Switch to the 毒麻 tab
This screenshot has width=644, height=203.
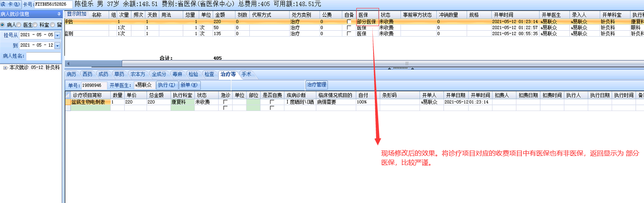(177, 74)
